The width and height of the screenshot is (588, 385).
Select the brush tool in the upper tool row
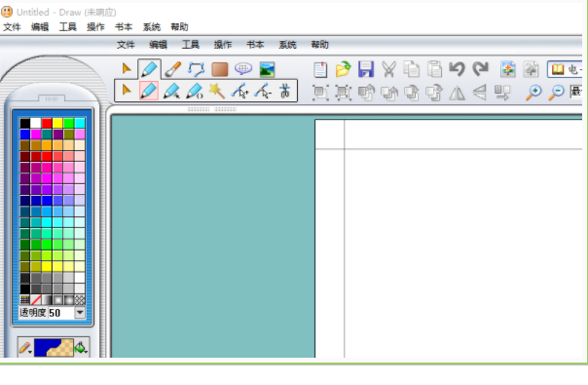pyautogui.click(x=172, y=69)
